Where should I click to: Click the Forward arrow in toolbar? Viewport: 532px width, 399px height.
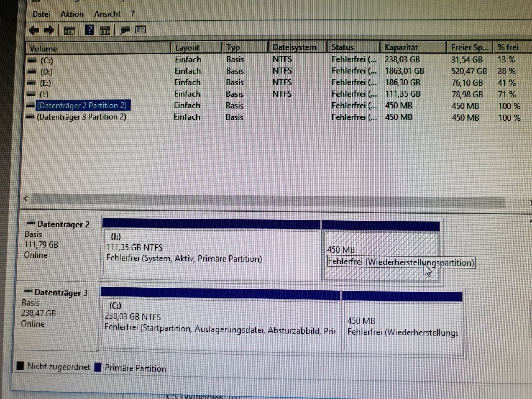tap(49, 30)
